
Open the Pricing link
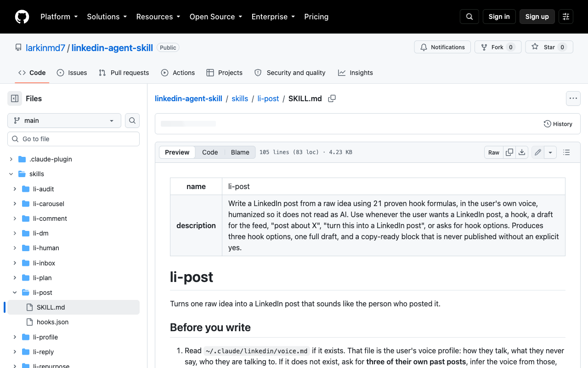click(317, 17)
